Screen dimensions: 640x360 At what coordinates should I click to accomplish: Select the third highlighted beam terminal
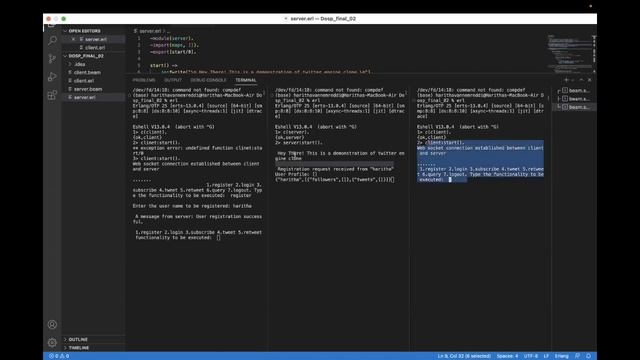coord(575,107)
